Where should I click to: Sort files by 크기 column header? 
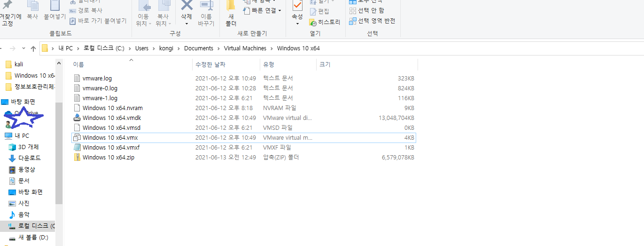367,64
